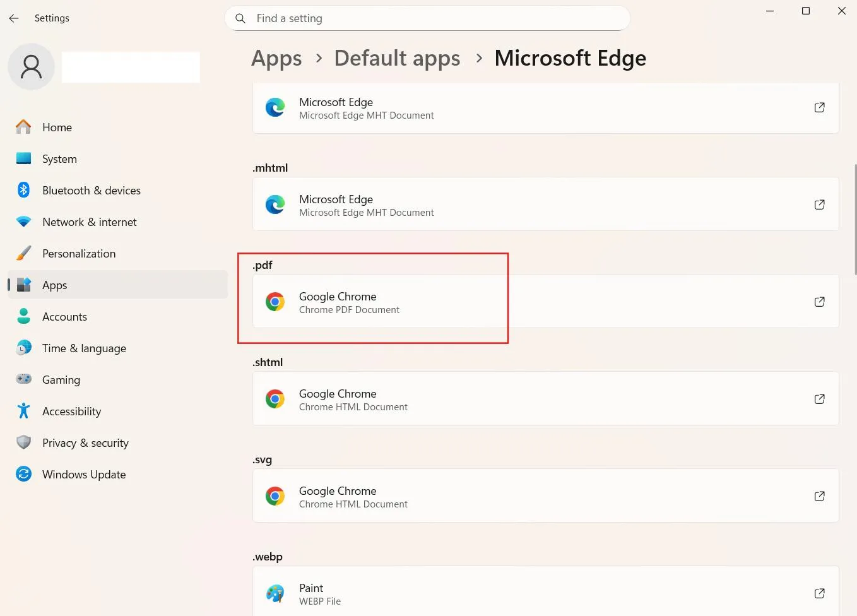Viewport: 857px width, 616px height.
Task: Click the back arrow in Settings header
Action: 14,18
